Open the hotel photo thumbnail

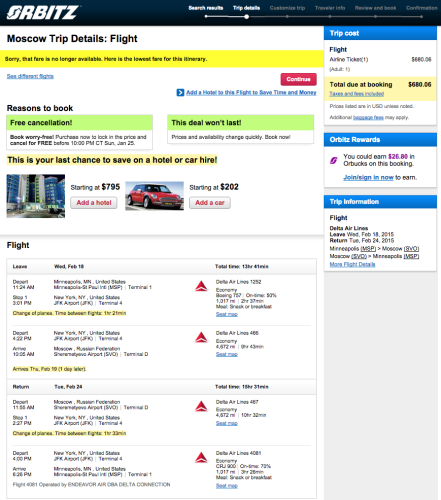36,196
